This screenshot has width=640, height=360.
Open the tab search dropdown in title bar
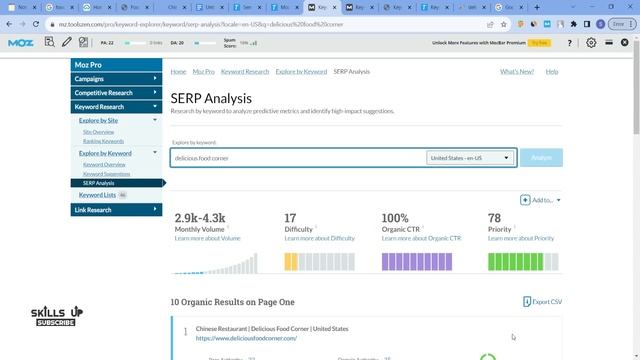click(x=573, y=7)
